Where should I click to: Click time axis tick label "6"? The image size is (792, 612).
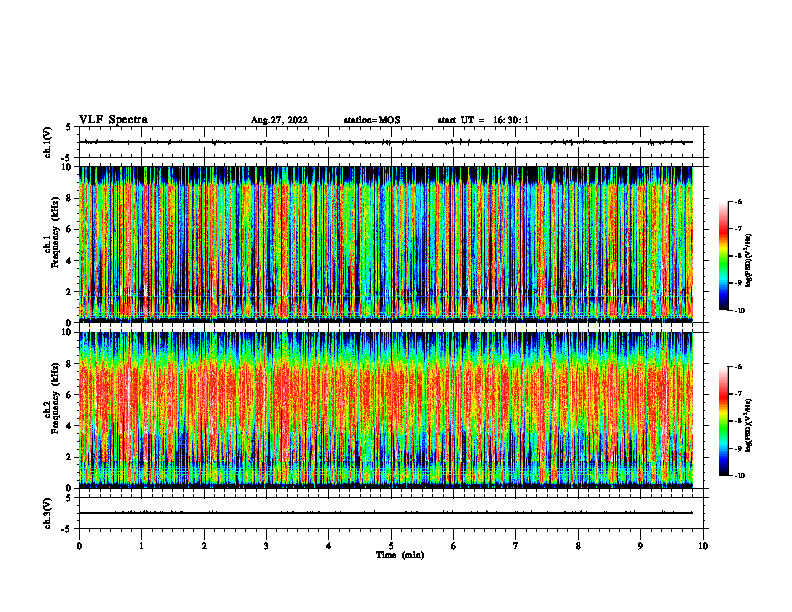pyautogui.click(x=454, y=546)
